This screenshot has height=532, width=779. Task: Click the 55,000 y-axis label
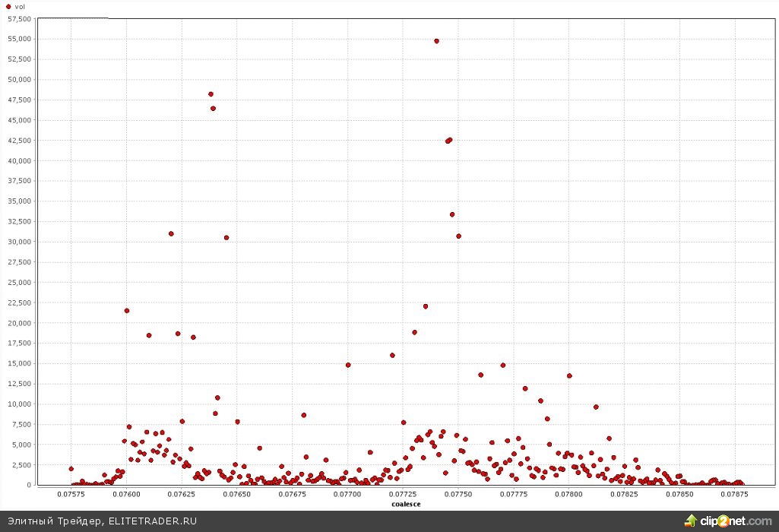19,39
